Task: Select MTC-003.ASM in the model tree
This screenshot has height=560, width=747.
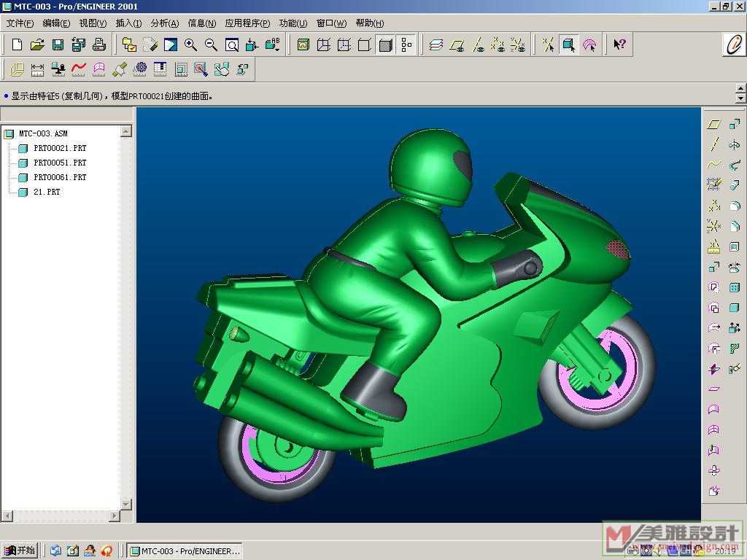Action: tap(43, 133)
